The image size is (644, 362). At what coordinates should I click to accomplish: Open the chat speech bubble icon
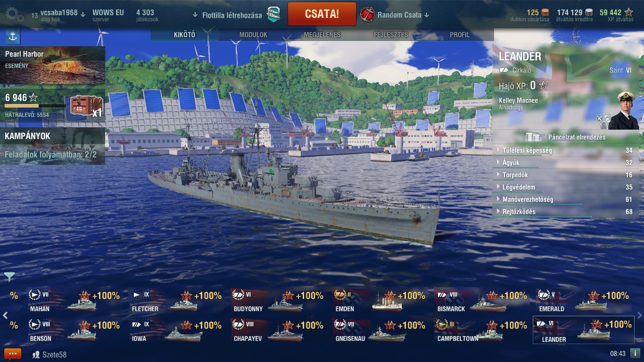pyautogui.click(x=13, y=354)
